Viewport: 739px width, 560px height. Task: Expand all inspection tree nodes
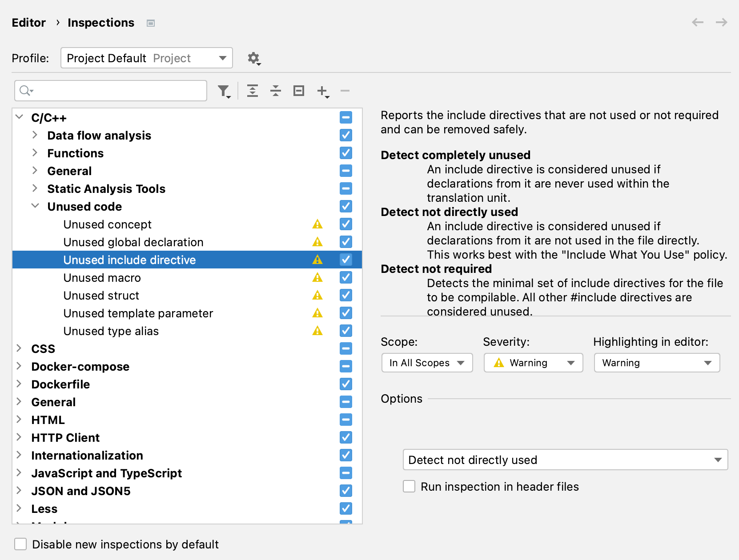(x=253, y=91)
